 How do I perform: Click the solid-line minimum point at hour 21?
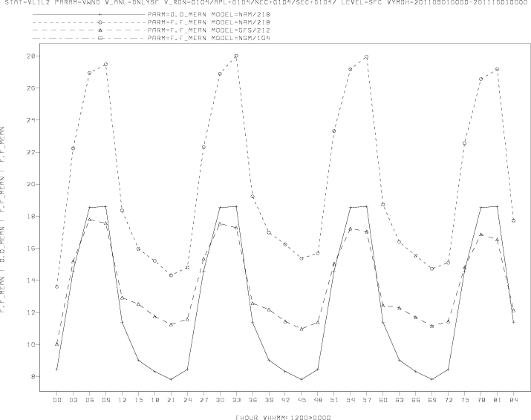pos(171,379)
